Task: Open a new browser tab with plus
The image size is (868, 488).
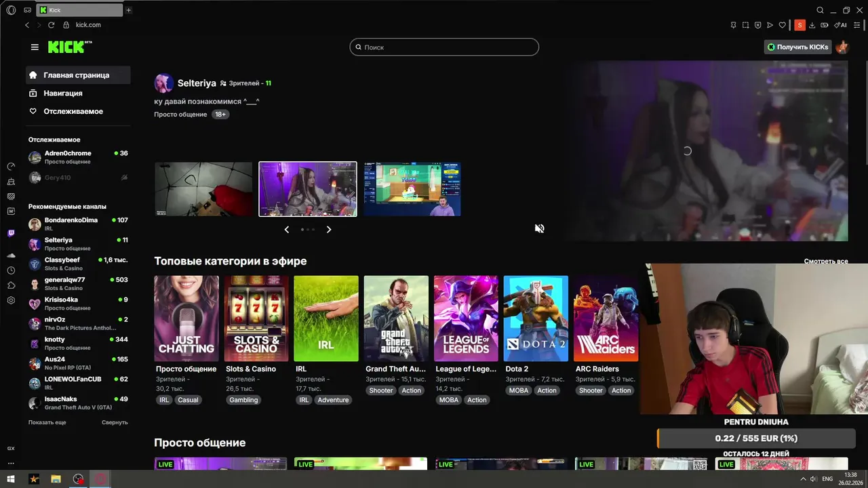Action: tap(128, 10)
